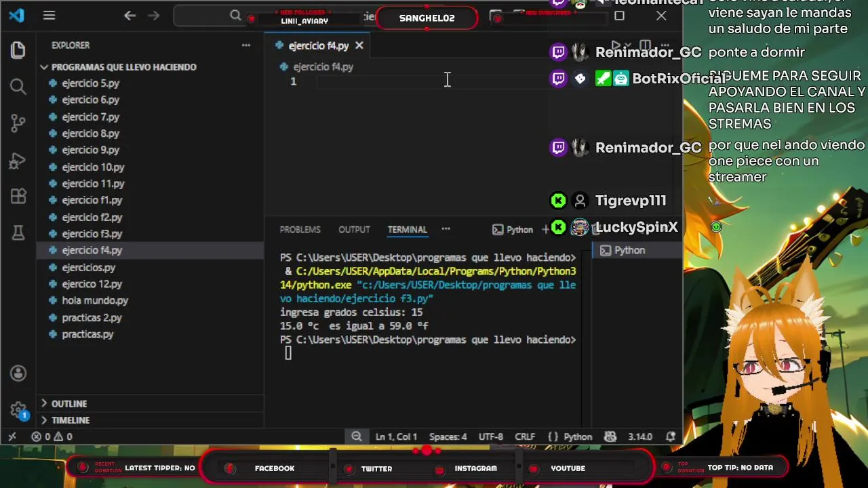Expand the OUTLINE section
Viewport: 868px width, 488px height.
pos(69,403)
